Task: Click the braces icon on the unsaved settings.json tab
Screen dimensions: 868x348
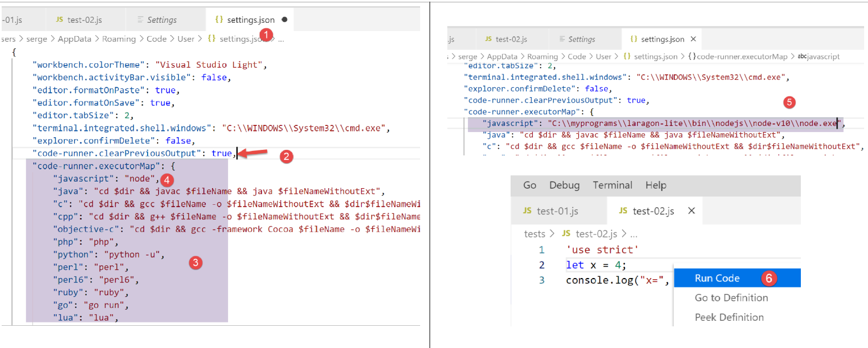Action: tap(219, 20)
